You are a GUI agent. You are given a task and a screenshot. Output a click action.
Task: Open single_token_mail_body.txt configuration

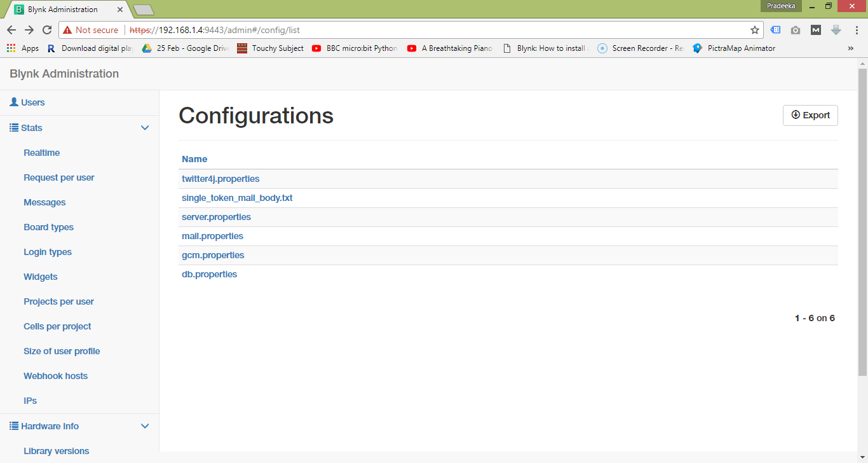[237, 198]
